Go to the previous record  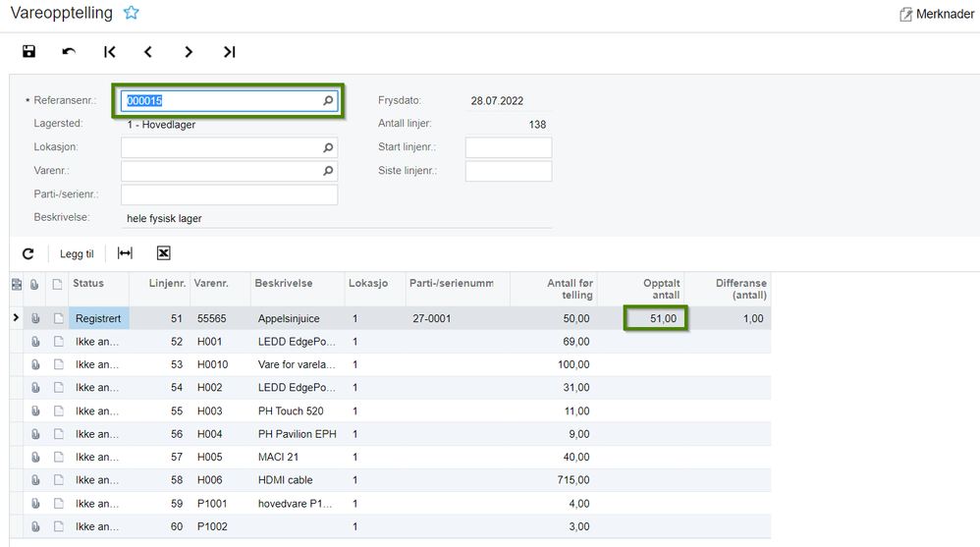click(x=148, y=52)
